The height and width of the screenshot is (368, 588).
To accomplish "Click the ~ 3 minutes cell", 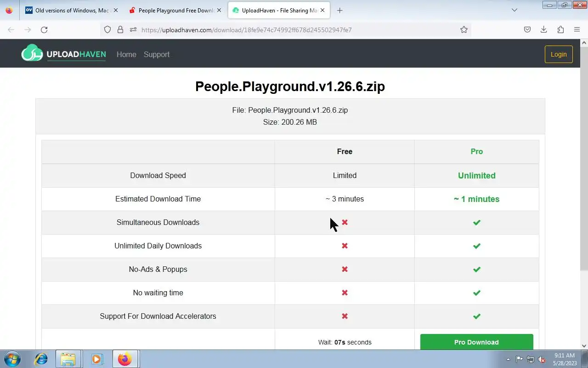I will point(345,199).
